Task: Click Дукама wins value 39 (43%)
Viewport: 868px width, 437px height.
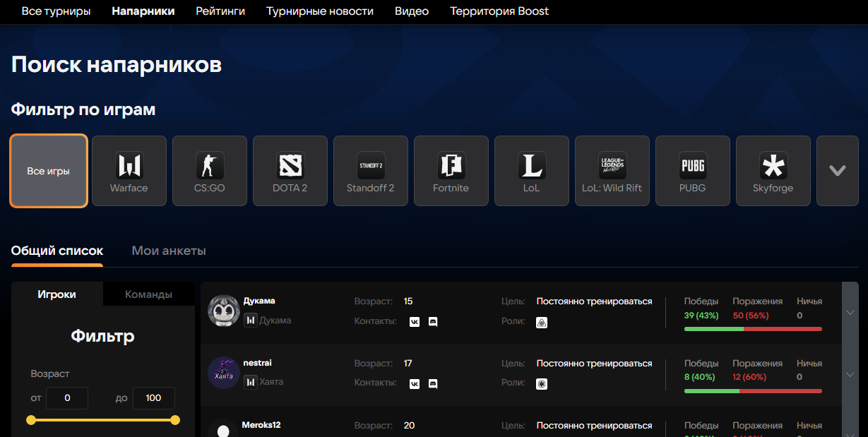Action: click(x=701, y=316)
